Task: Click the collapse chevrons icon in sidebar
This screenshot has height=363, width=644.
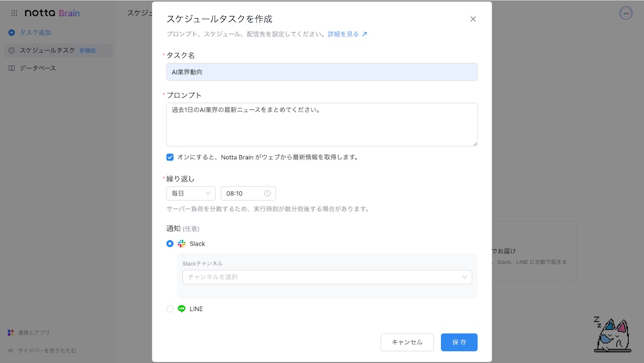Action: click(x=11, y=351)
